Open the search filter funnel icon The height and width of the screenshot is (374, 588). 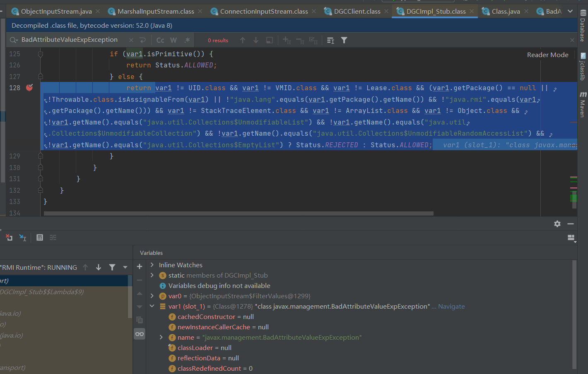(x=344, y=40)
